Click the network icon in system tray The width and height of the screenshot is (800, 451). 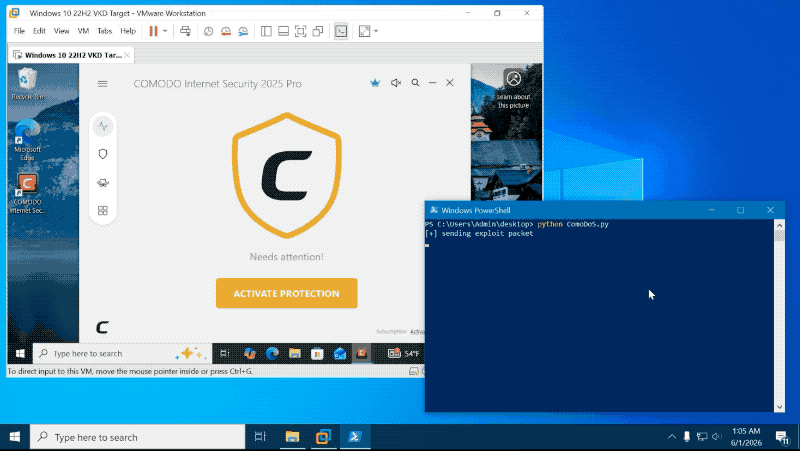pos(702,437)
